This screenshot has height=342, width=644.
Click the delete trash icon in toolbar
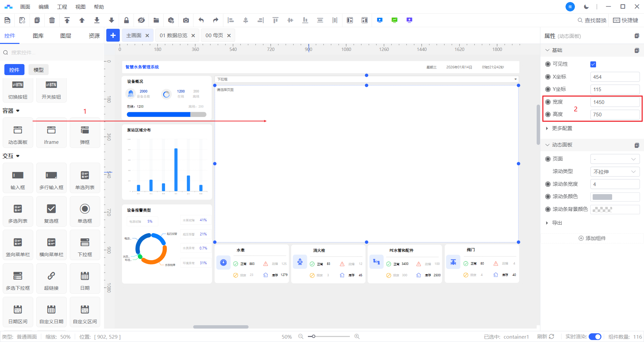pos(52,20)
